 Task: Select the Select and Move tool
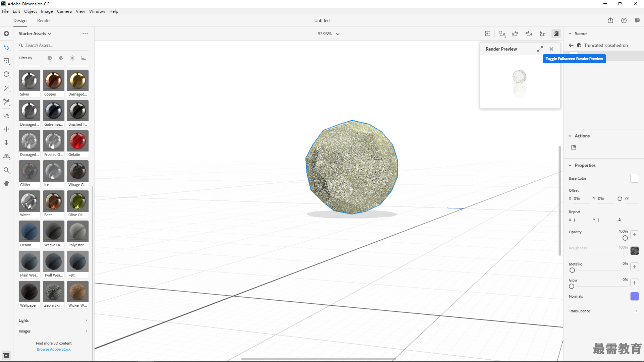(x=6, y=48)
